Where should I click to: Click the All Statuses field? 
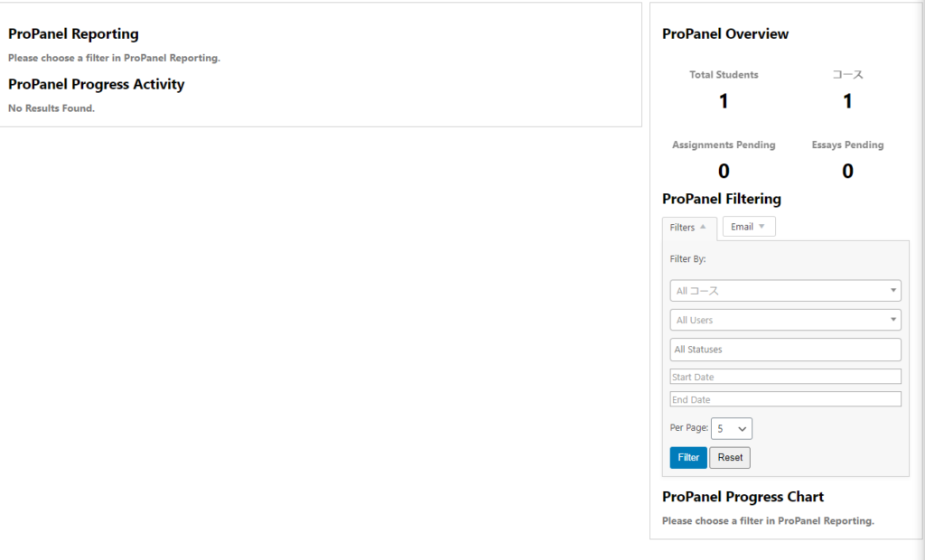(x=785, y=350)
